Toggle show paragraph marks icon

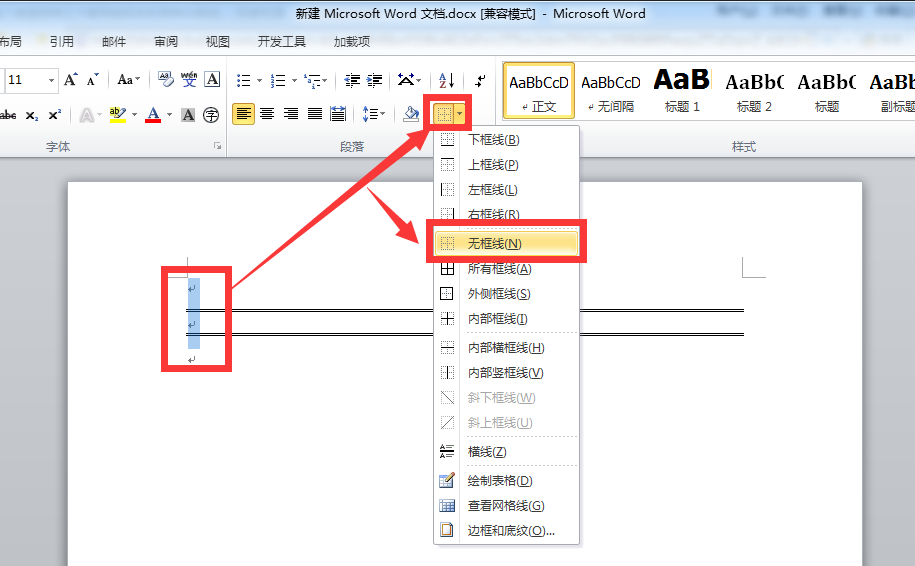point(480,81)
